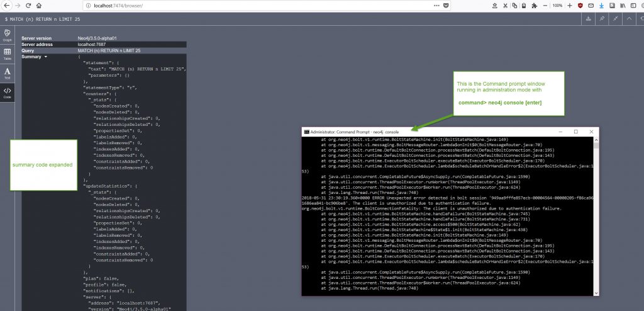Collapse the result frame with the chevron
The height and width of the screenshot is (311, 644).
(629, 19)
